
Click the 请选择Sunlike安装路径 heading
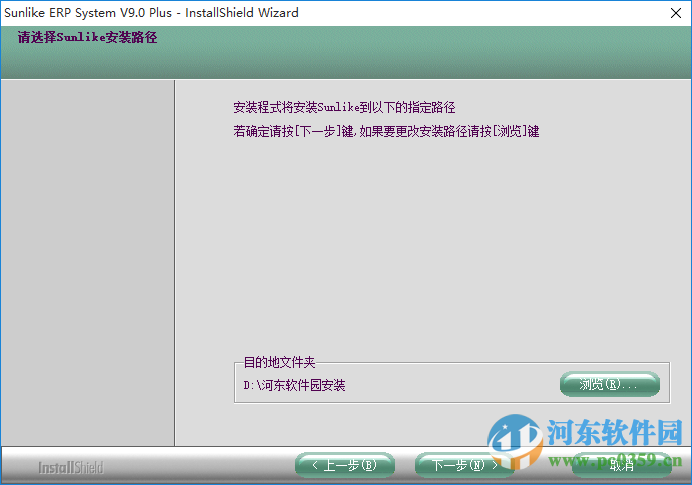click(87, 38)
